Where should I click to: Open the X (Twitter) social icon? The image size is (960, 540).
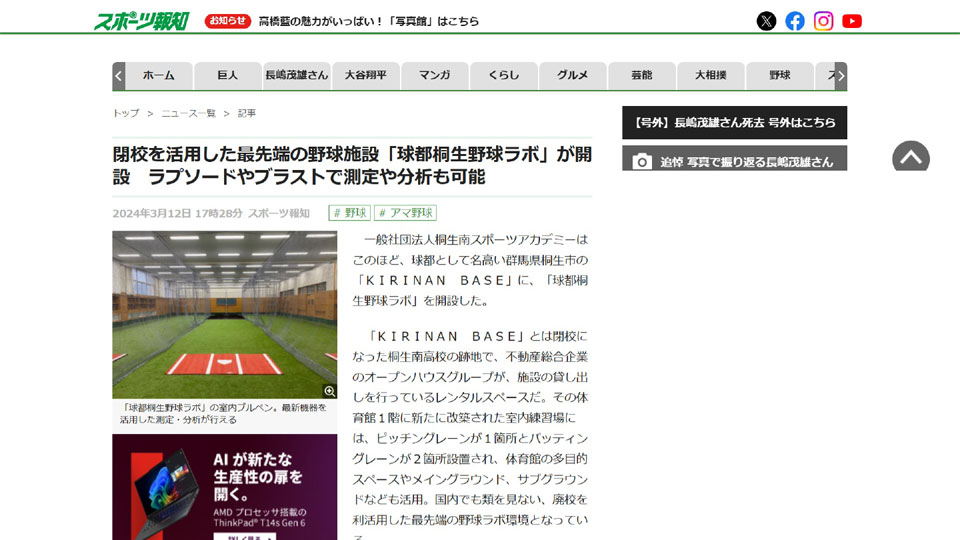(766, 21)
